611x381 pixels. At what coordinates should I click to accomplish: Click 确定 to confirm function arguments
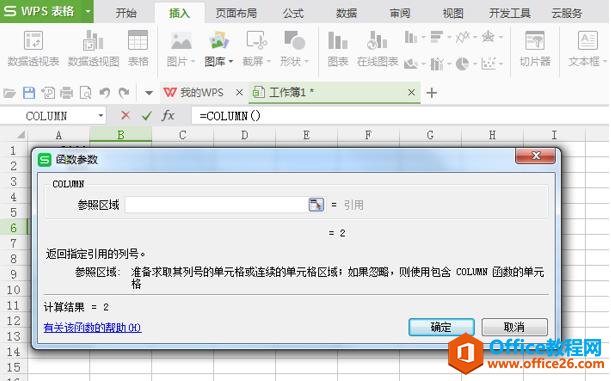click(441, 327)
